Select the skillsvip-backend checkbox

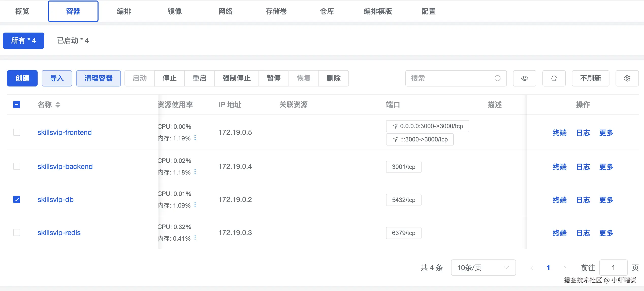coord(17,166)
